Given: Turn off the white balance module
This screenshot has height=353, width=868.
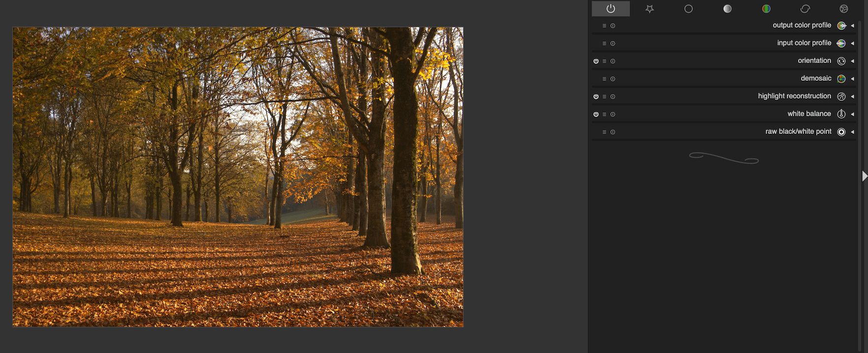Looking at the screenshot, I should (596, 114).
